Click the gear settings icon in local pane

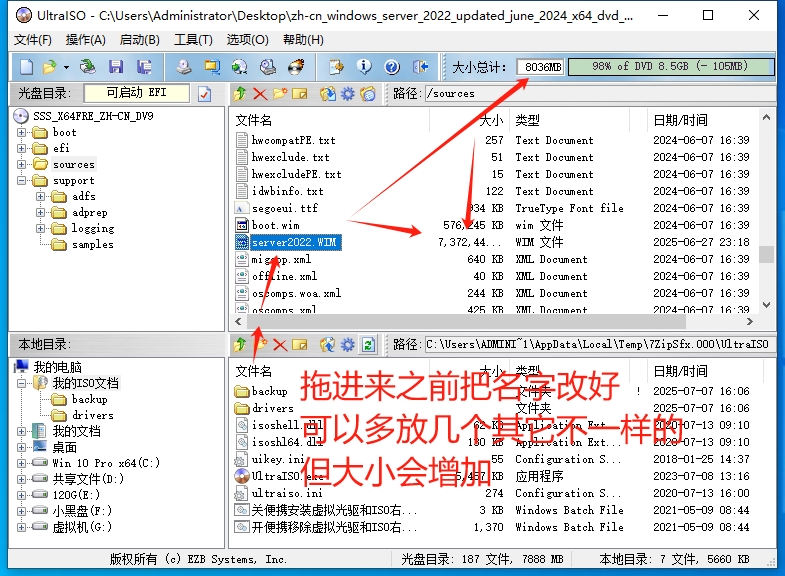(x=347, y=344)
